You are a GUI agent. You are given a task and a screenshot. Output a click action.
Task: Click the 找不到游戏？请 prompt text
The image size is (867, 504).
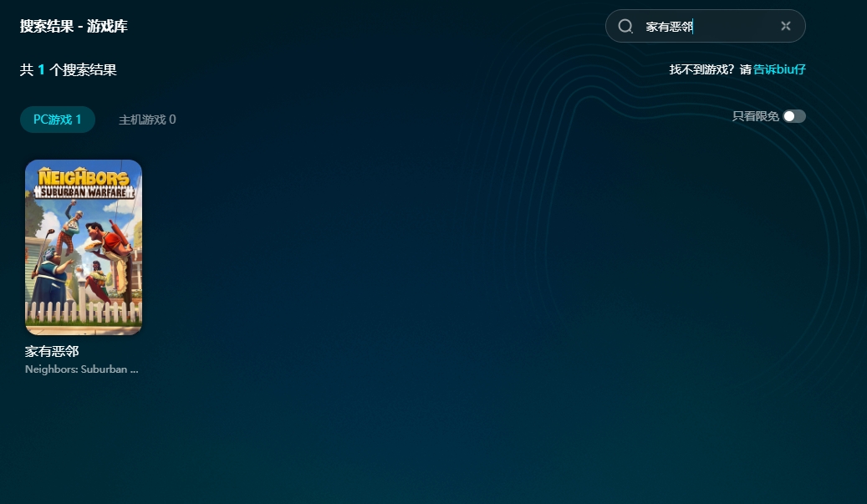710,69
